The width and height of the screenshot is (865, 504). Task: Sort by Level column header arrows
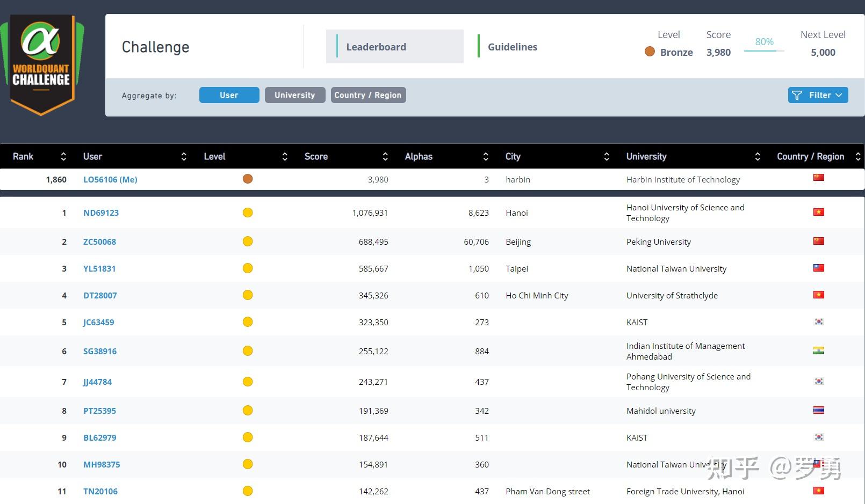[x=285, y=157]
